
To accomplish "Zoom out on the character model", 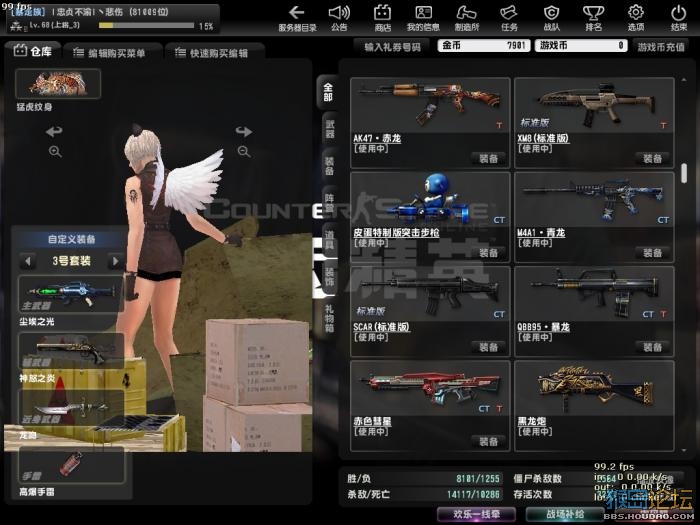I will [244, 152].
